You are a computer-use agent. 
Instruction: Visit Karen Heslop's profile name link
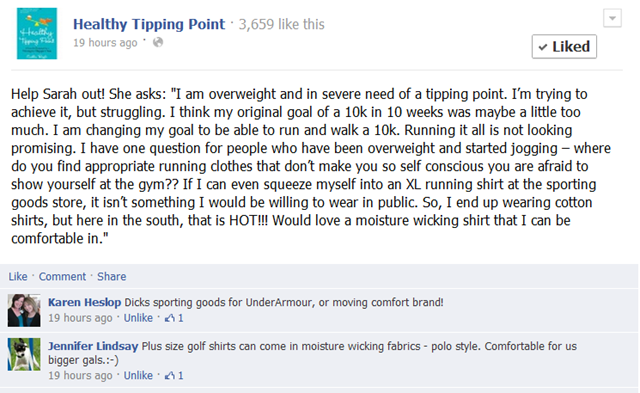[x=84, y=302]
